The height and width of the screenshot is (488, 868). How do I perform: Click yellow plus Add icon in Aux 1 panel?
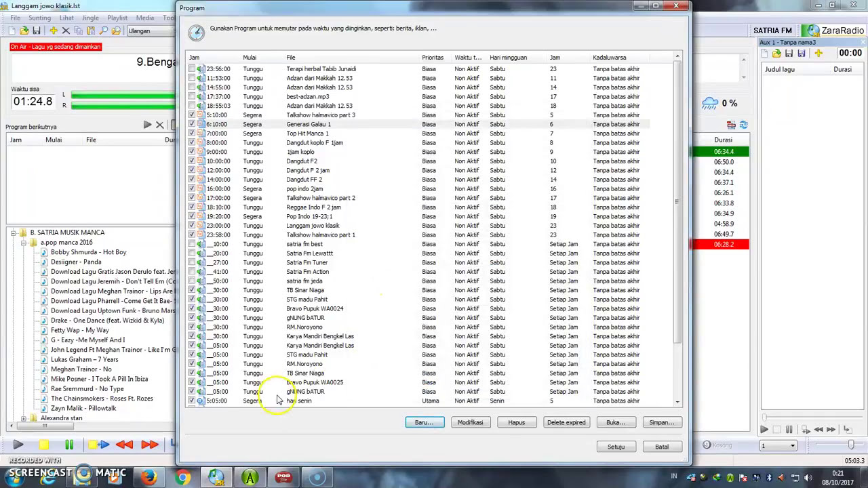(818, 54)
